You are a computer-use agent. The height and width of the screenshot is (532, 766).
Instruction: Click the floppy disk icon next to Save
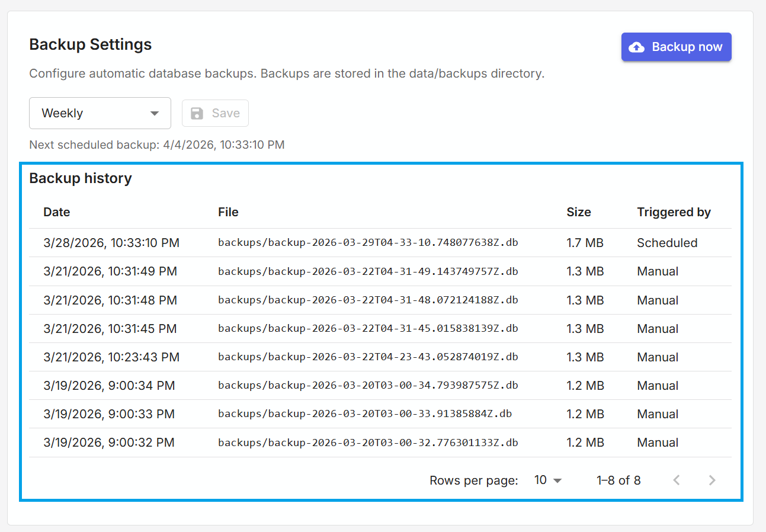[x=197, y=113]
